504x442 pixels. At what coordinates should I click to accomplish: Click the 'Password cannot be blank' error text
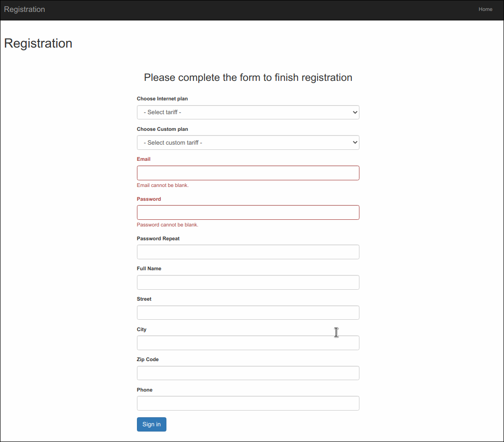(x=167, y=225)
